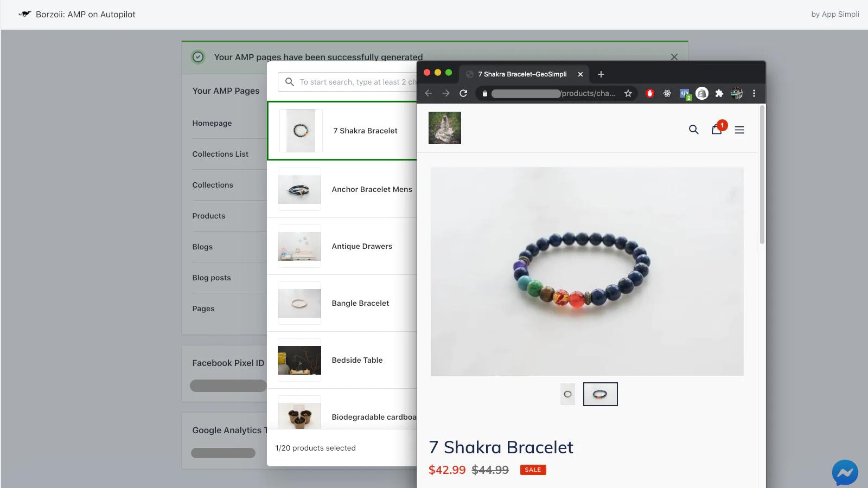
Task: Switch to the 7 Shakra Bracelet browser tab
Action: [x=522, y=74]
